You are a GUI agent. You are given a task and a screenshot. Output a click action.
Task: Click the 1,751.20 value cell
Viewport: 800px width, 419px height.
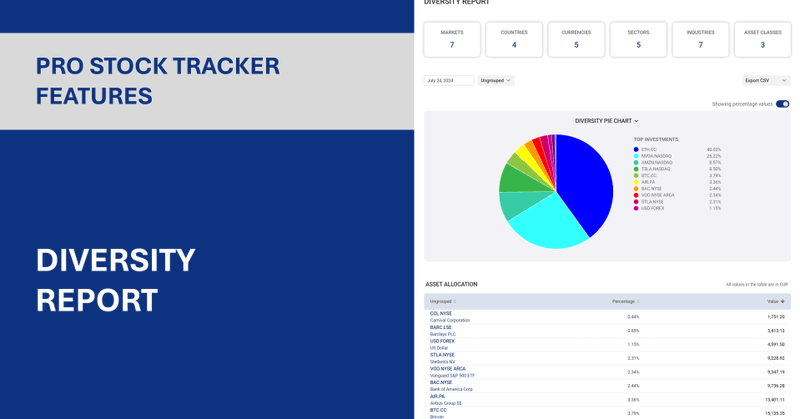pyautogui.click(x=776, y=317)
